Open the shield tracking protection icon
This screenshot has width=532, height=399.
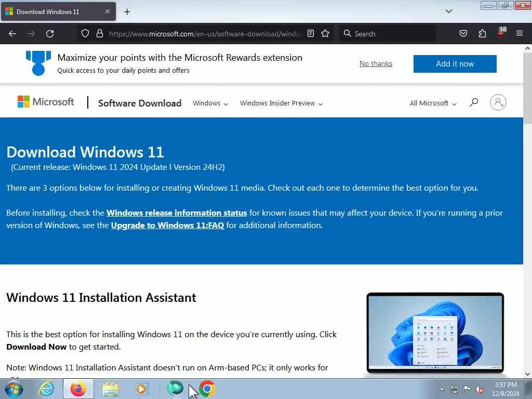click(85, 33)
